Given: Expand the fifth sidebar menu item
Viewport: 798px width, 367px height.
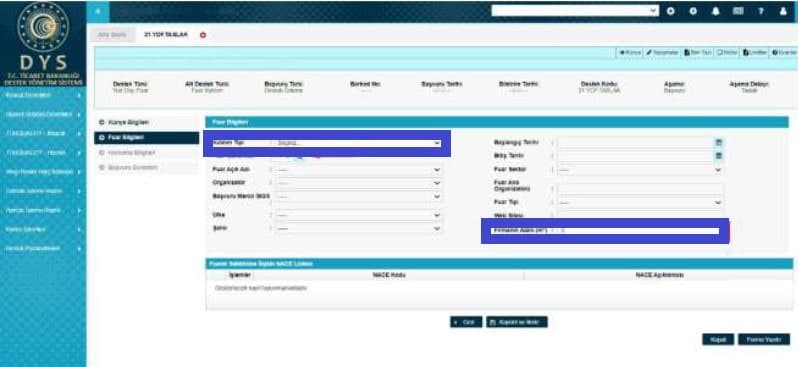Looking at the screenshot, I should (x=43, y=172).
